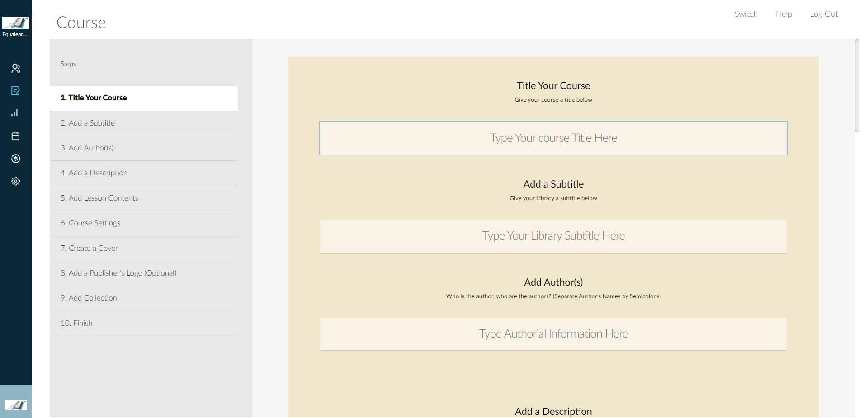Open the Help link

784,14
